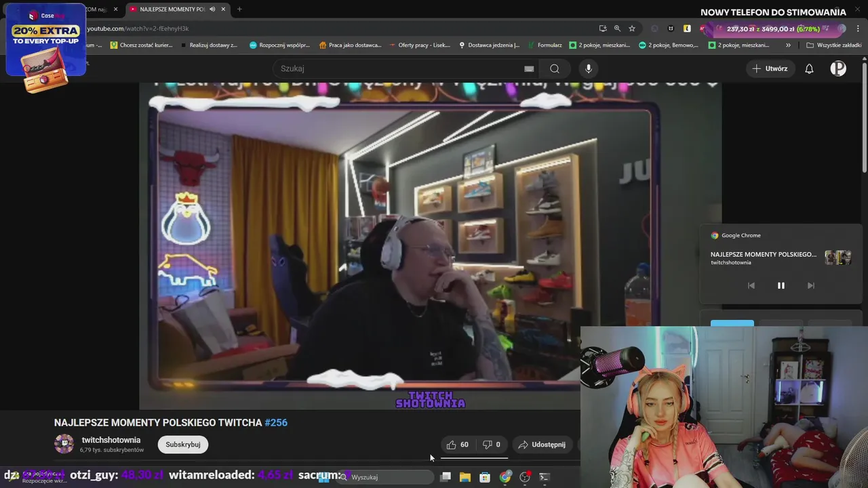
Task: Like the video with thumbs up
Action: (x=458, y=445)
